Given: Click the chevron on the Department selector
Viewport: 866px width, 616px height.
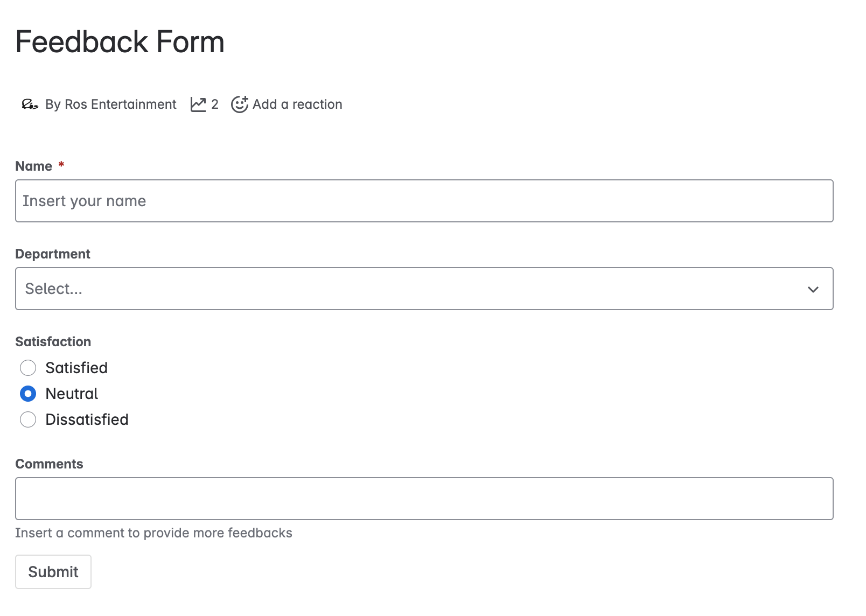Looking at the screenshot, I should [x=813, y=289].
